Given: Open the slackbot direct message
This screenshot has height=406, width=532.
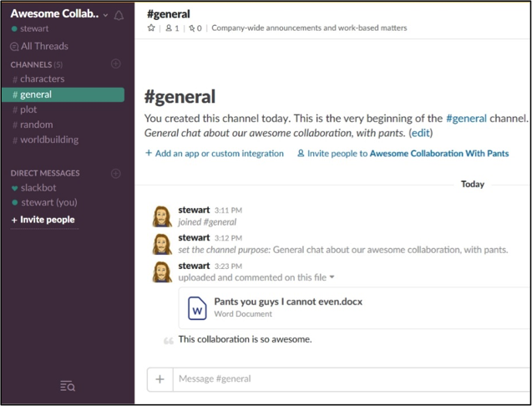Looking at the screenshot, I should [x=38, y=188].
